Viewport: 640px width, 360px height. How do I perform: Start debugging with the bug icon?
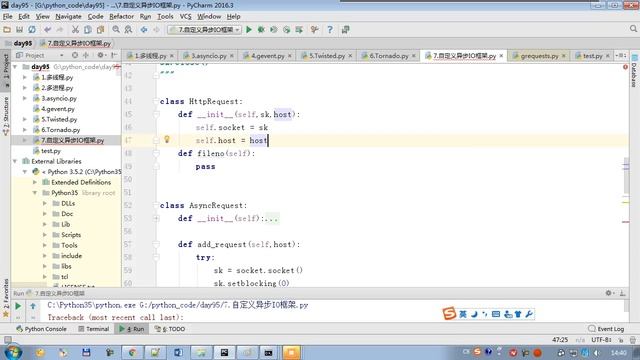point(261,30)
